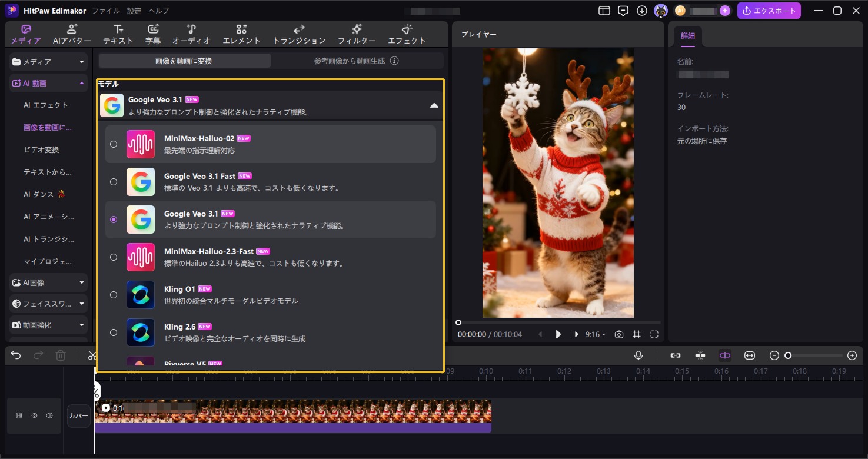Select the MiniMax-Hailuo-02 model radio button
Viewport: 868px width, 459px height.
[113, 144]
